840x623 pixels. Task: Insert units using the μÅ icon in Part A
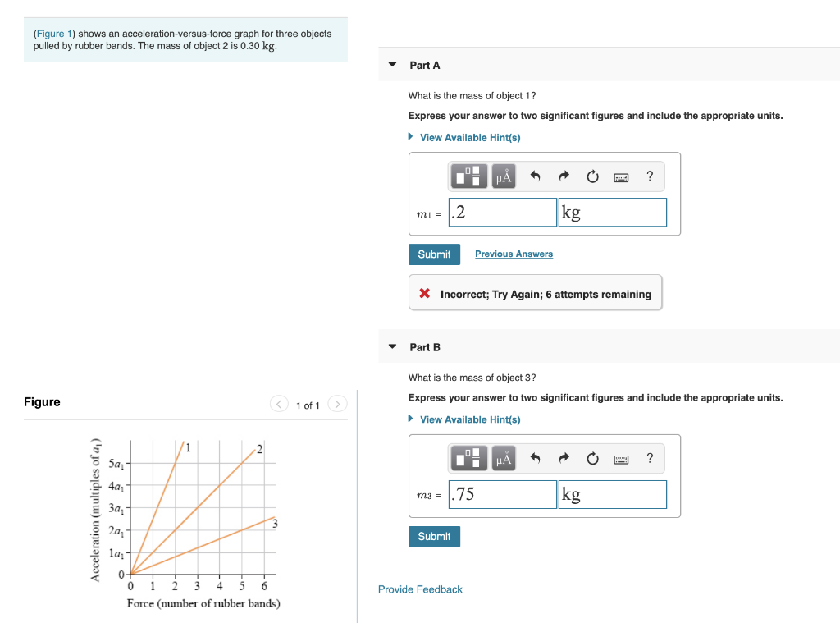click(x=503, y=176)
